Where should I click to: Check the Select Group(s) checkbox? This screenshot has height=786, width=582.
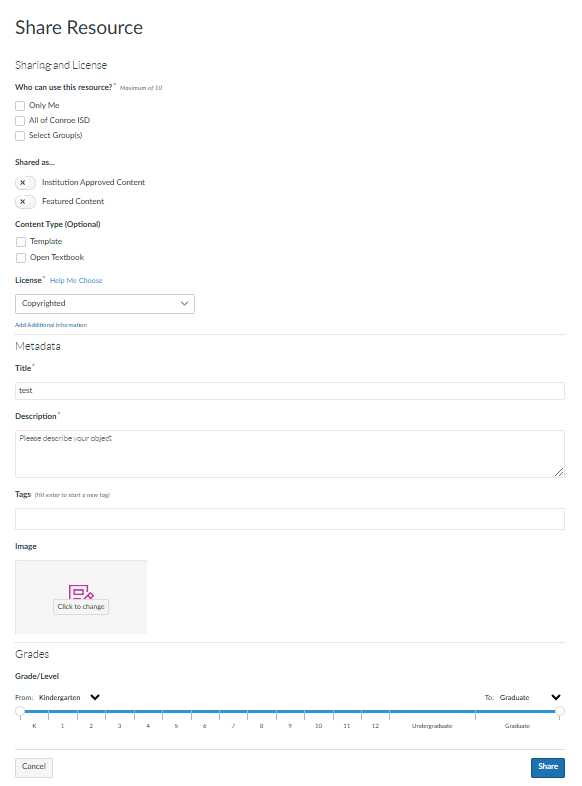pyautogui.click(x=20, y=136)
